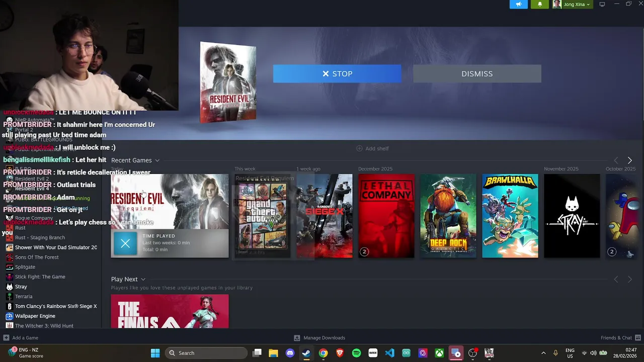Open Task View on the taskbar
Viewport: 644px width, 362px height.
coord(257,353)
